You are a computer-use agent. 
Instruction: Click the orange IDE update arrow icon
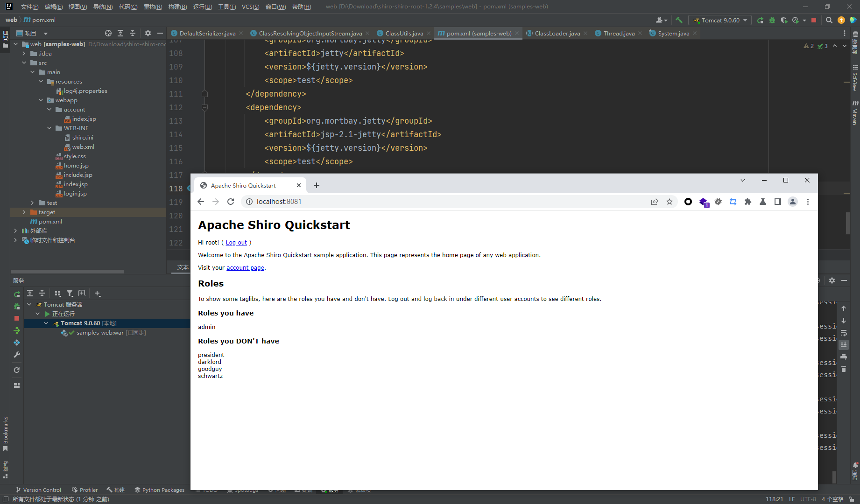pyautogui.click(x=841, y=20)
